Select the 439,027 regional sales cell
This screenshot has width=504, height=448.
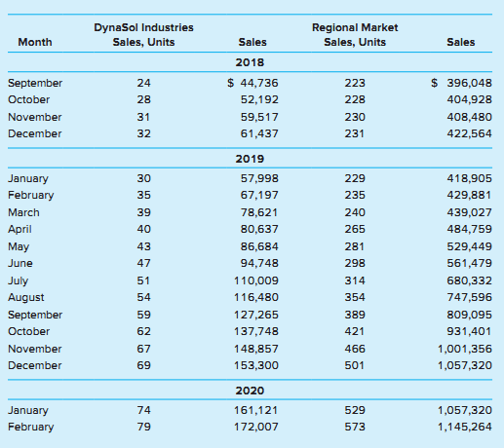[x=469, y=212]
